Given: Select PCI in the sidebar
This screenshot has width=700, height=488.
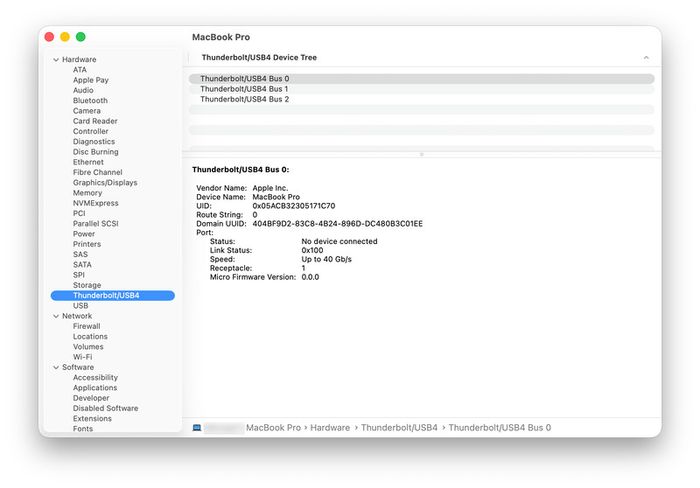Looking at the screenshot, I should (79, 213).
